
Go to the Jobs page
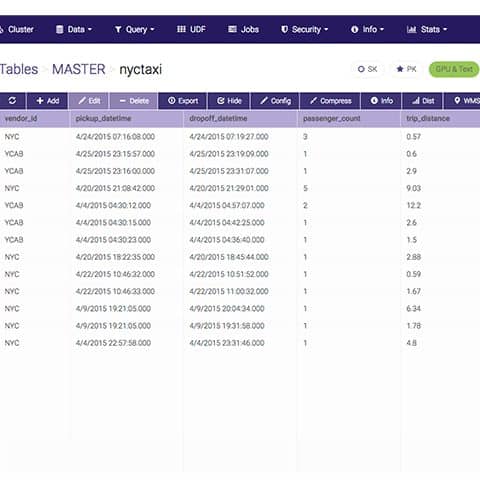pos(243,29)
